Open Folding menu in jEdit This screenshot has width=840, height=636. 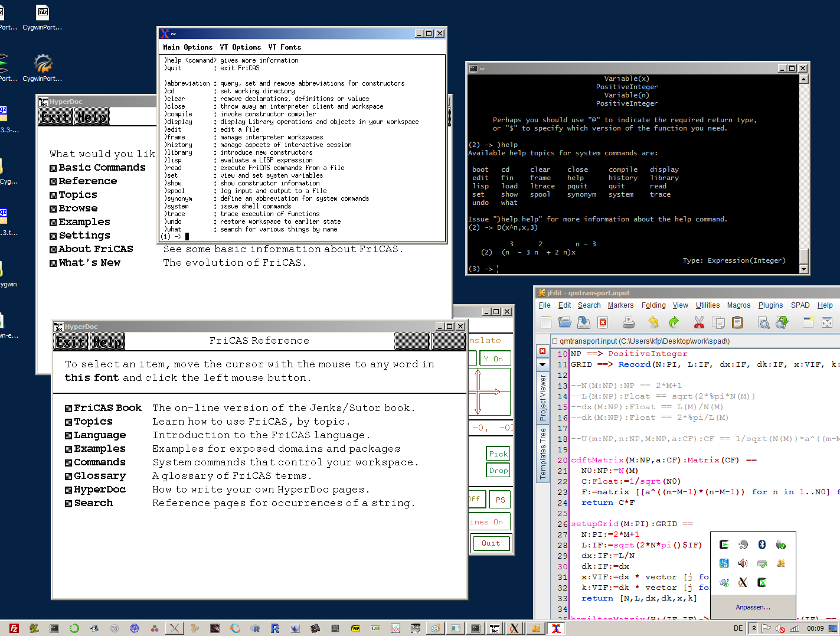(x=653, y=305)
